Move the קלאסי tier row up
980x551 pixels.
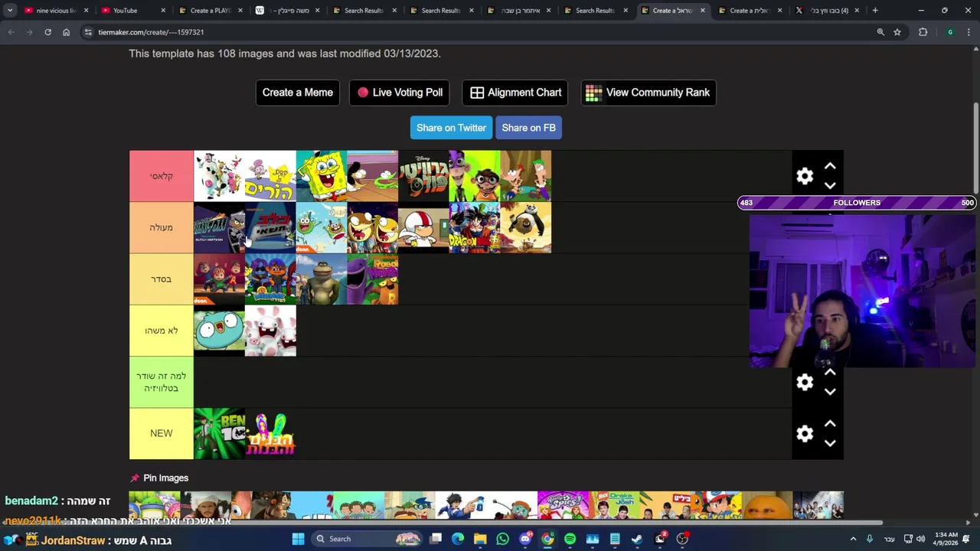click(x=830, y=166)
